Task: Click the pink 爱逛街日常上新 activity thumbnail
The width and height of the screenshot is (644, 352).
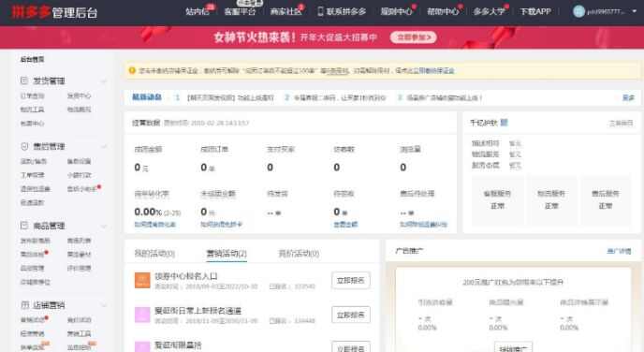Action: click(x=142, y=315)
